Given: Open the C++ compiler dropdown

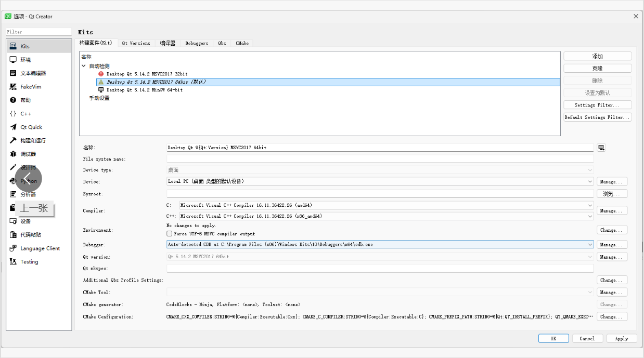Looking at the screenshot, I should [386, 216].
